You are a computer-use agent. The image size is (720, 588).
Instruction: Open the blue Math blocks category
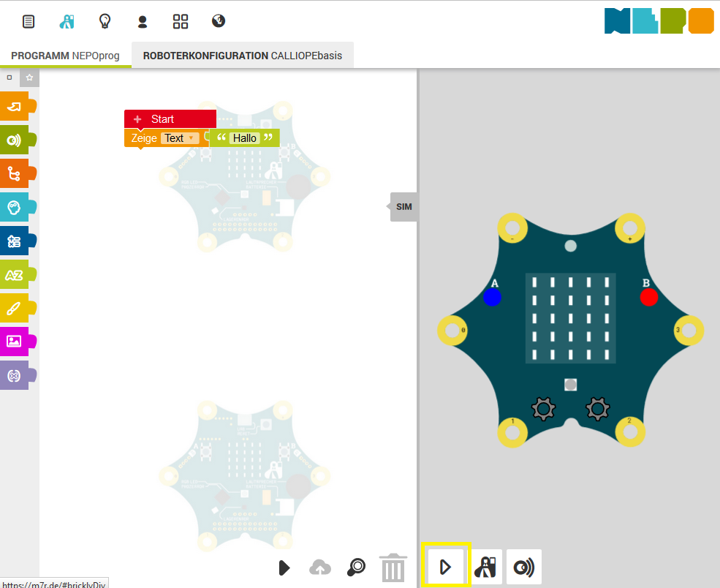tap(15, 241)
